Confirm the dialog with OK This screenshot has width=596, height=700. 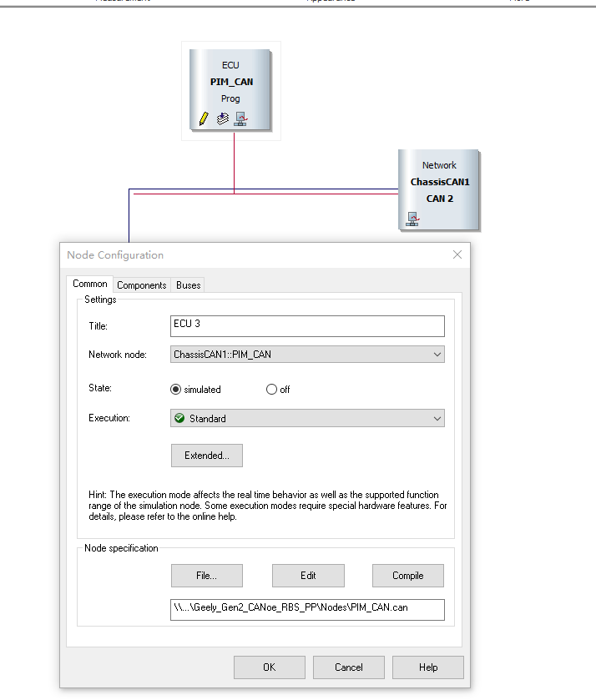click(x=270, y=667)
